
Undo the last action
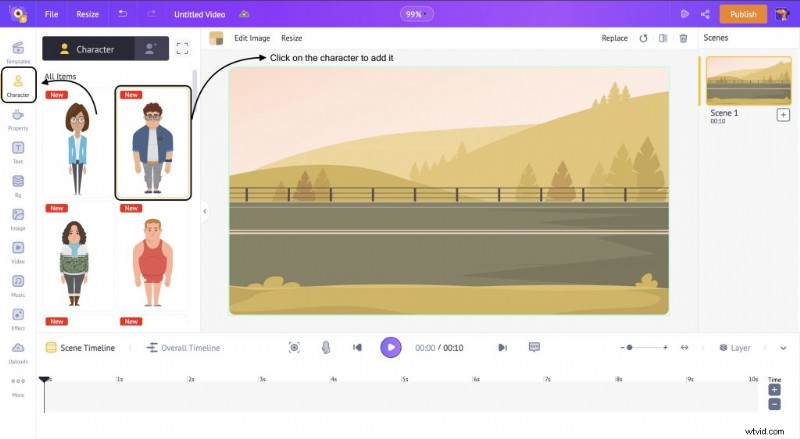[x=122, y=14]
